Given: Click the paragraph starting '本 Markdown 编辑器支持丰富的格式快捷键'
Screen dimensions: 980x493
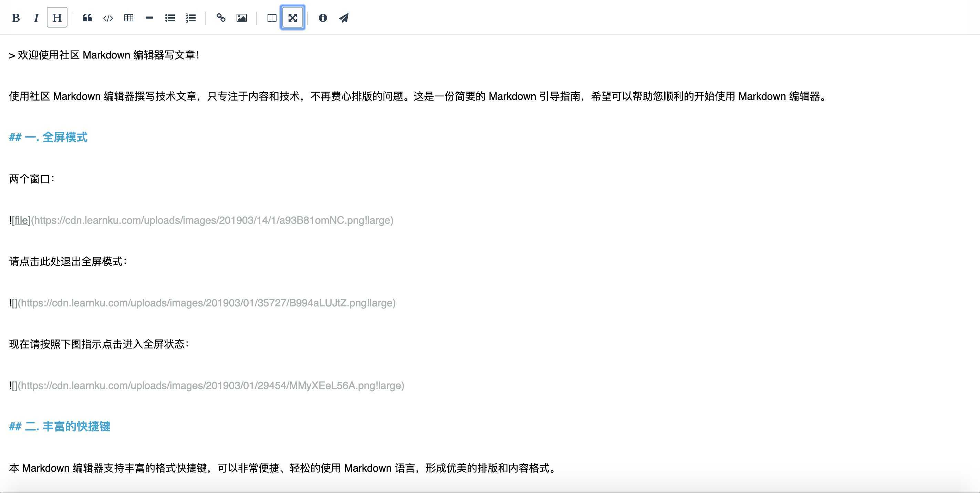Looking at the screenshot, I should click(283, 468).
